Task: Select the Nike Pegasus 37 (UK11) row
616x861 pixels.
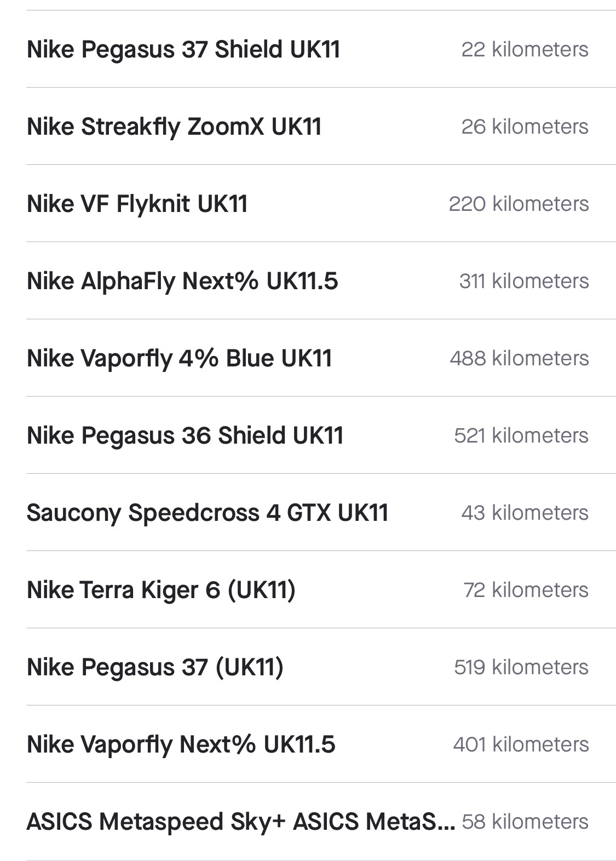Action: point(308,667)
